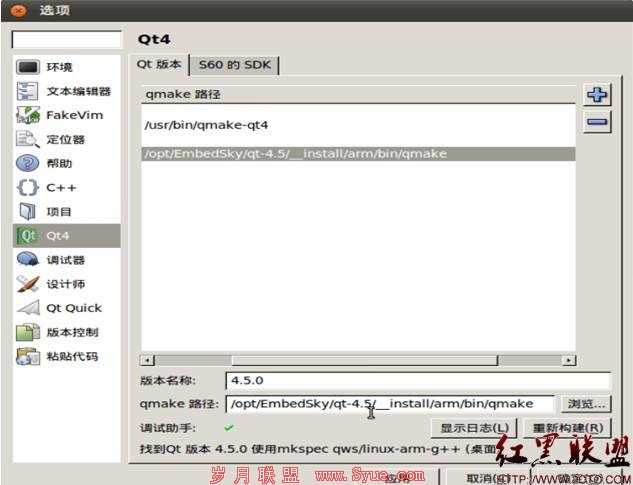Select the 文本编辑器 label in sidebar
Viewport: 633px width, 485px height.
[x=78, y=91]
